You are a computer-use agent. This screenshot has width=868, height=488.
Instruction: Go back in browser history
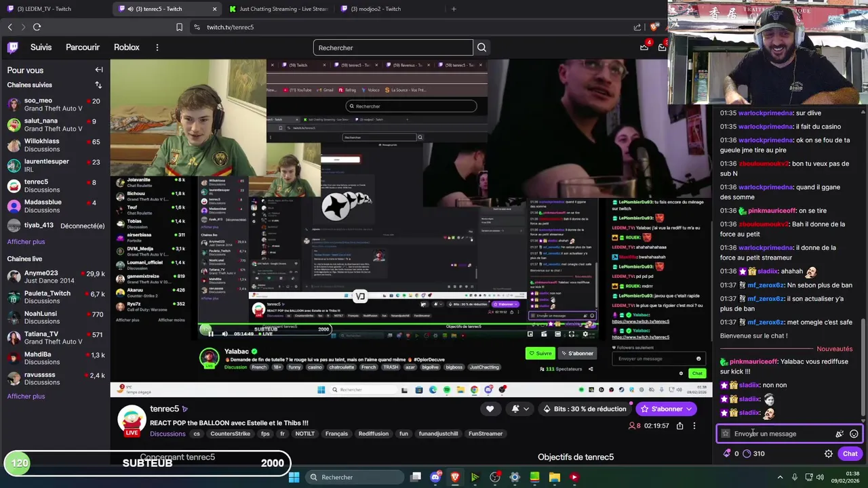coord(9,27)
